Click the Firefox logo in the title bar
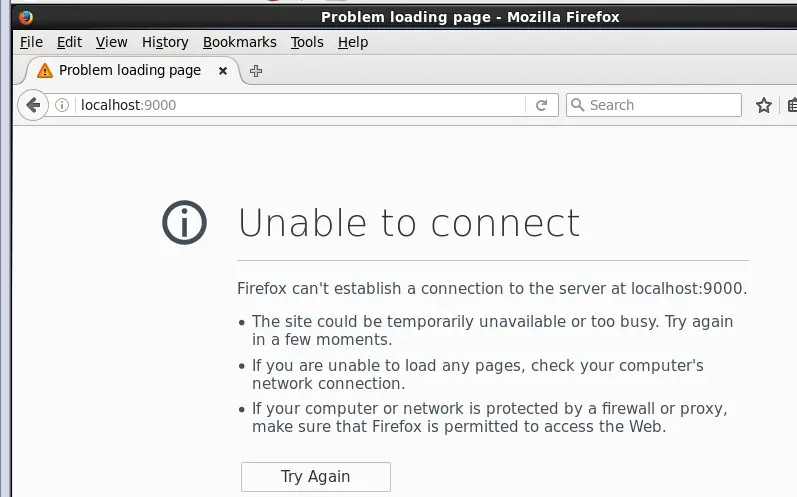The height and width of the screenshot is (497, 797). 25,17
